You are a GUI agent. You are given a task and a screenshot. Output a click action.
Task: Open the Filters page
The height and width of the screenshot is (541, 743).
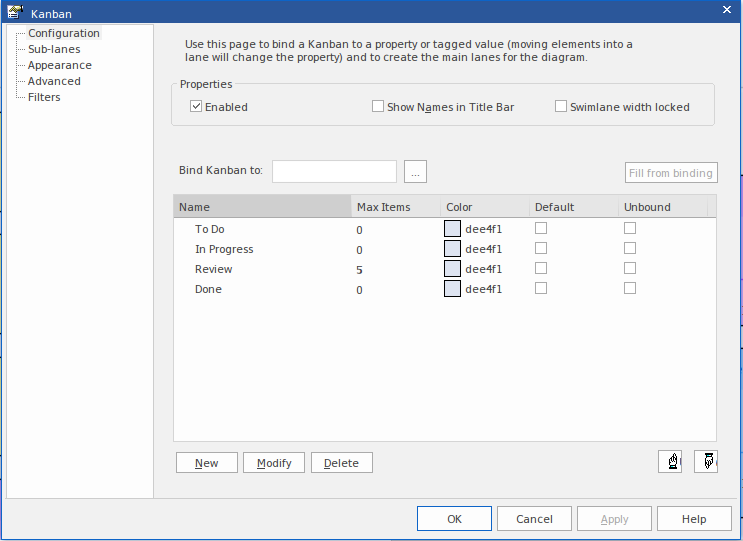click(x=44, y=97)
